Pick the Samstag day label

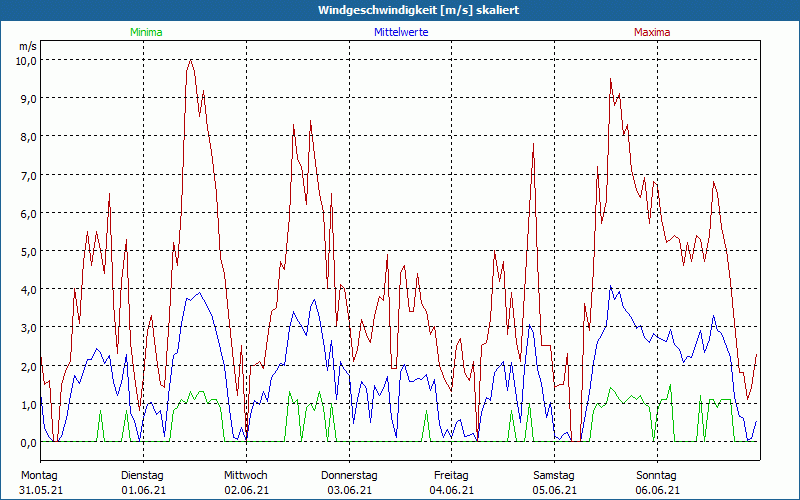coord(554,475)
